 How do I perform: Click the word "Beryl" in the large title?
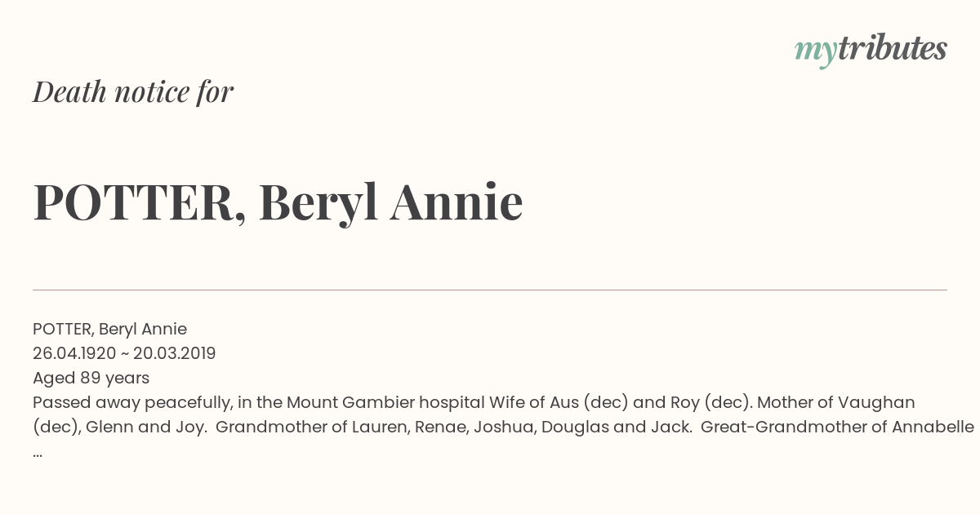pyautogui.click(x=318, y=204)
